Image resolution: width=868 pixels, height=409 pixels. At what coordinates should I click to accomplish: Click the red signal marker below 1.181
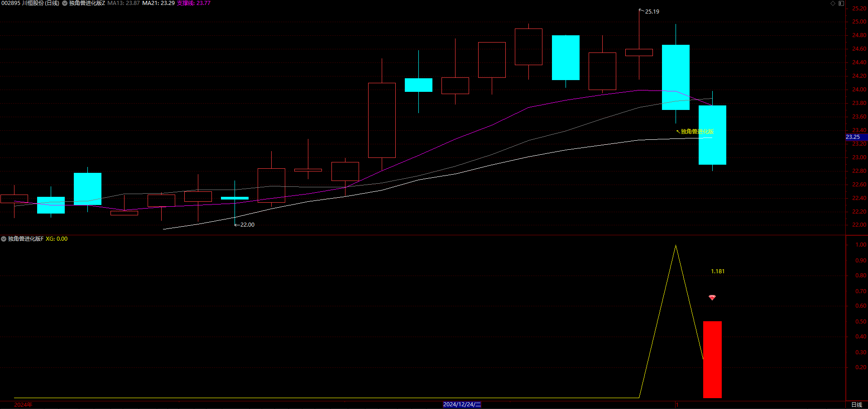pyautogui.click(x=712, y=297)
